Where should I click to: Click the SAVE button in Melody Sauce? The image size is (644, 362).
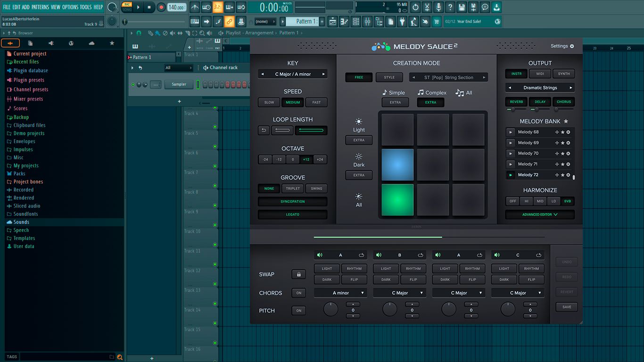(x=567, y=307)
